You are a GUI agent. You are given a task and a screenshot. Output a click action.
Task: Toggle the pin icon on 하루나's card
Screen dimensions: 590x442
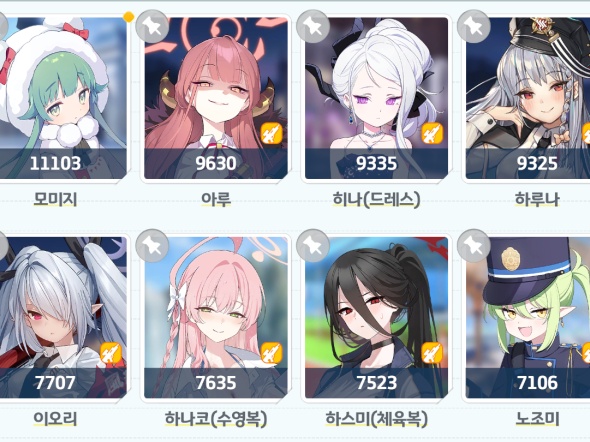pos(473,26)
